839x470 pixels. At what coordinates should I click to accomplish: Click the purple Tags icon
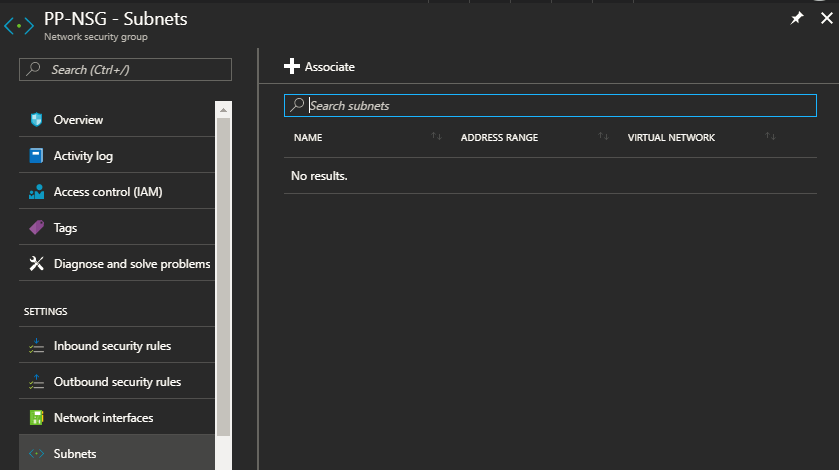pos(36,228)
